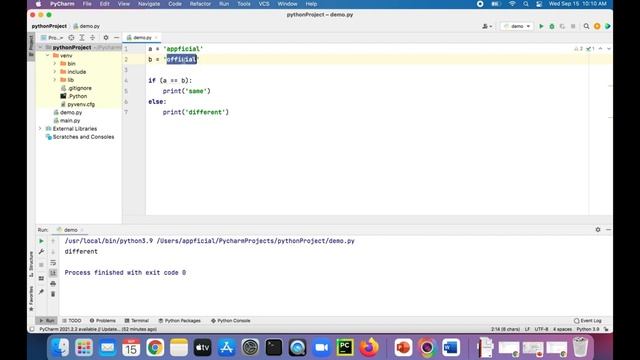The width and height of the screenshot is (640, 360).
Task: Collapse all in Project panel
Action: pos(92,38)
